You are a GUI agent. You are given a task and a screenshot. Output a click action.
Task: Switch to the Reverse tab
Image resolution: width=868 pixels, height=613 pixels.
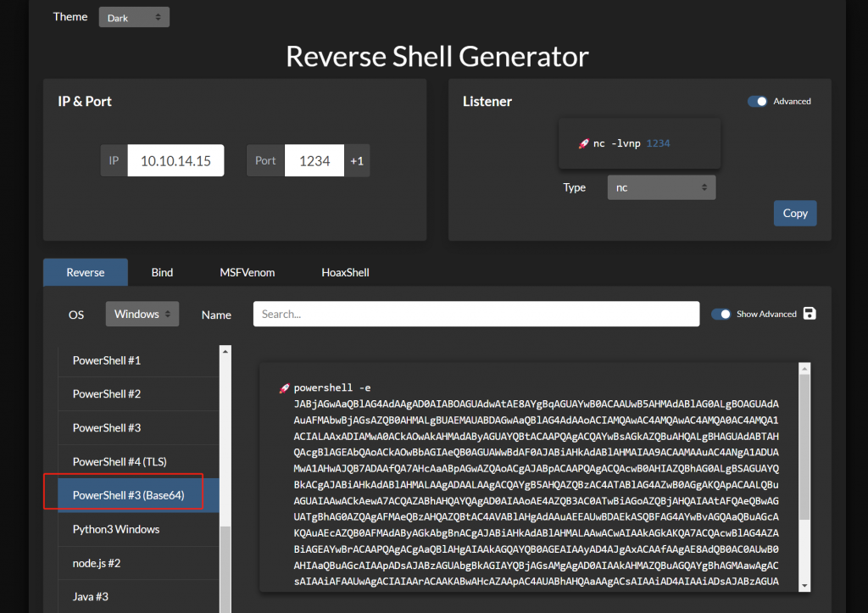tap(86, 272)
